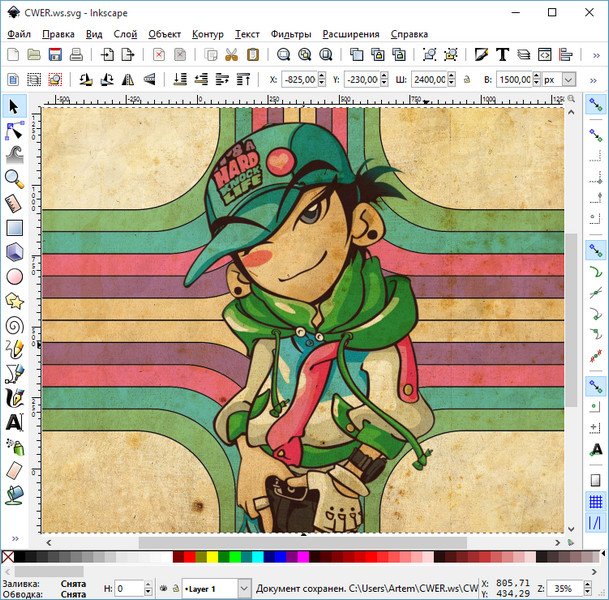Open the Контур menu
The width and height of the screenshot is (609, 600).
pos(207,33)
